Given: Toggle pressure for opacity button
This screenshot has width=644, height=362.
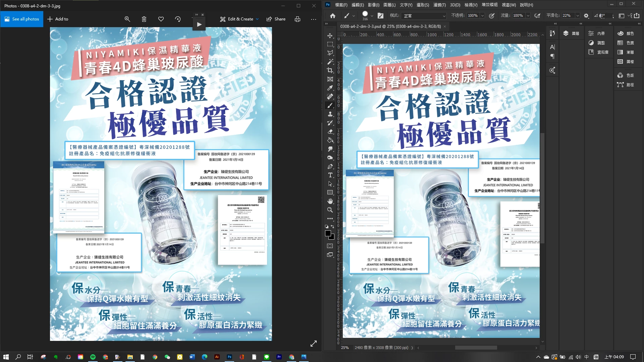Looking at the screenshot, I should (x=492, y=15).
